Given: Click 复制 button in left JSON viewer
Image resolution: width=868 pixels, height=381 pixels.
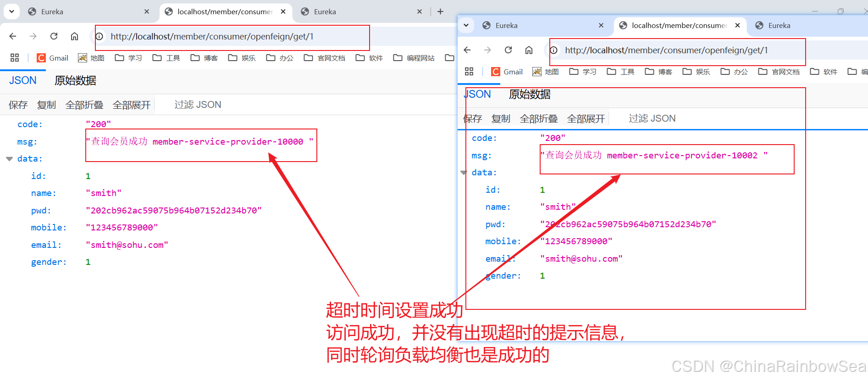Looking at the screenshot, I should [46, 105].
